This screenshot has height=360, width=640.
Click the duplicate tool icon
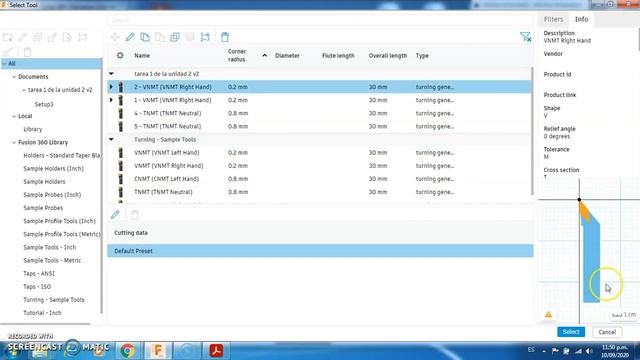click(175, 37)
